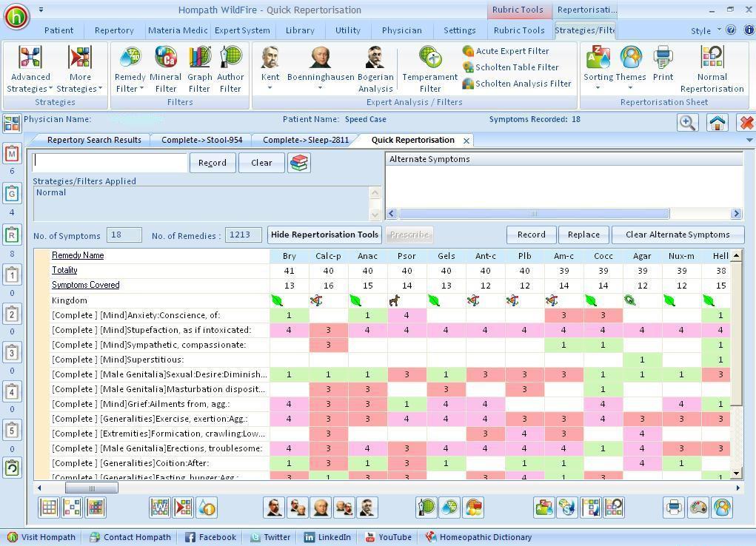The height and width of the screenshot is (546, 756).
Task: Click the M sidebar clipboard icon
Action: (12, 154)
